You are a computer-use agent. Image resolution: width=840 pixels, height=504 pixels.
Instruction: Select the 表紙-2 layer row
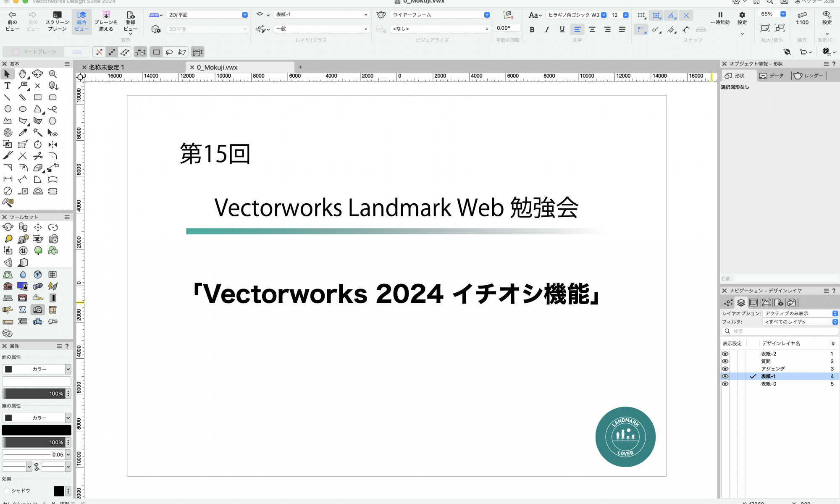[780, 354]
